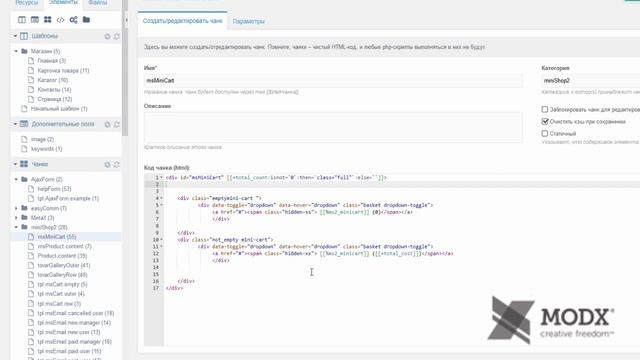Click the new category folder icon
640x360 pixels.
pos(86,20)
